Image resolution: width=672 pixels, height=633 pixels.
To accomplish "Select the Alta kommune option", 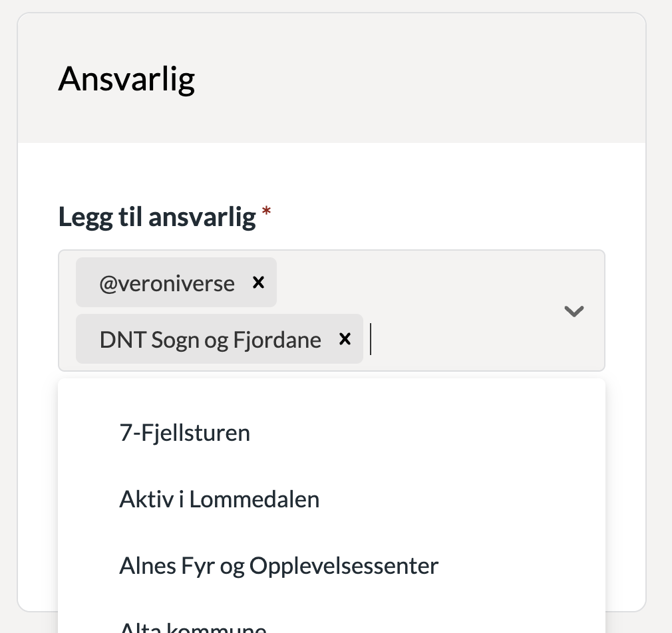I will [x=193, y=626].
